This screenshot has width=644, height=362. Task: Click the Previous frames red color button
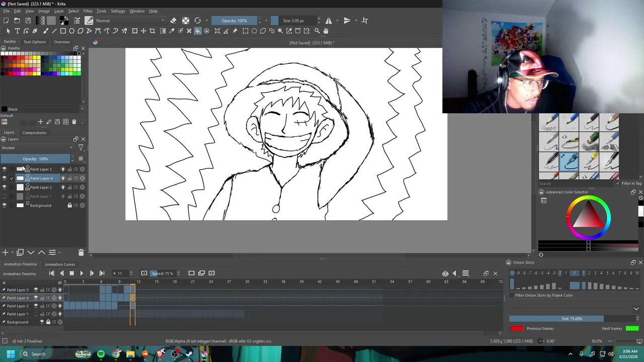517,329
